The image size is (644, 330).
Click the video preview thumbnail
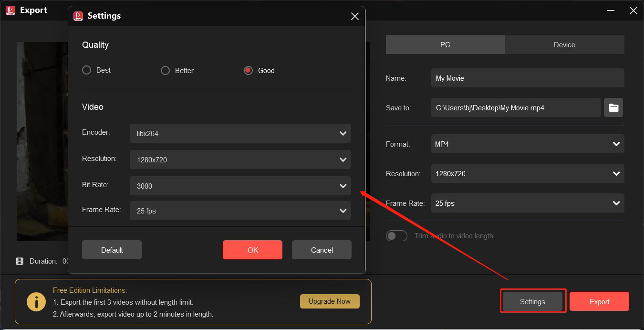click(x=42, y=141)
